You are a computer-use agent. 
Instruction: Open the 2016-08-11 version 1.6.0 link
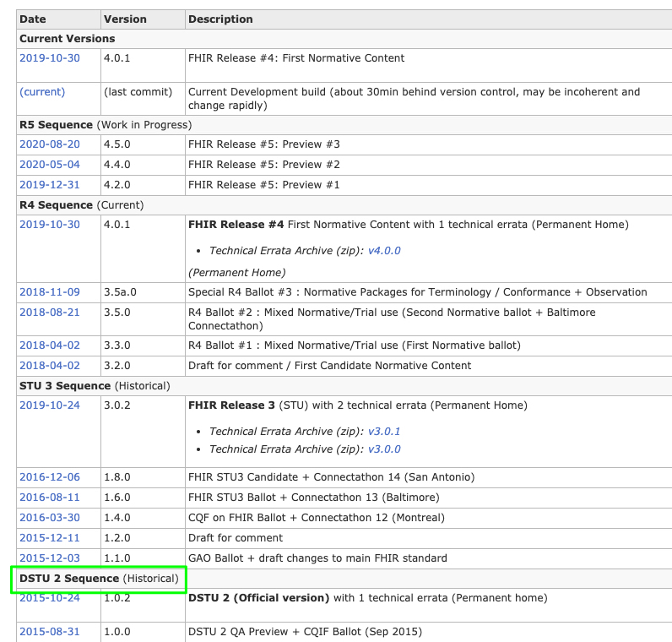50,497
